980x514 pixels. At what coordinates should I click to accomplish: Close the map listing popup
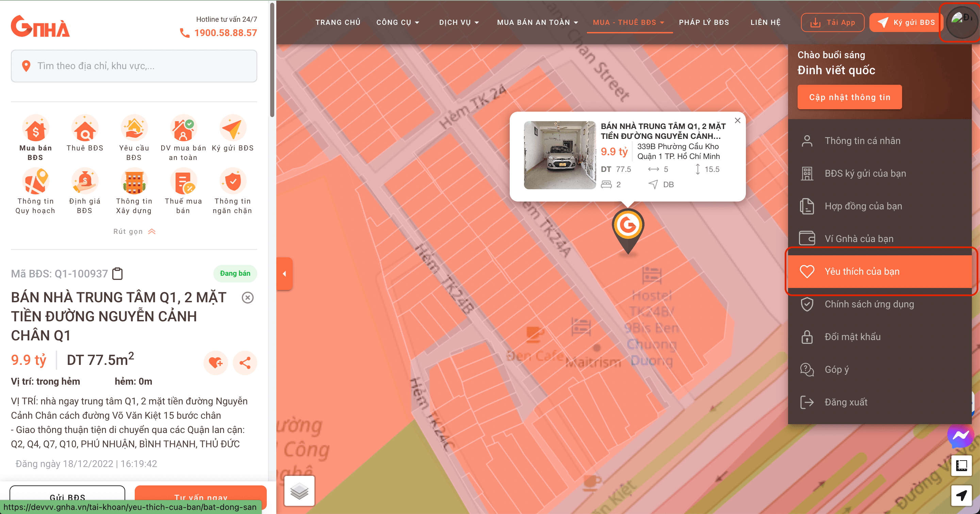tap(738, 121)
